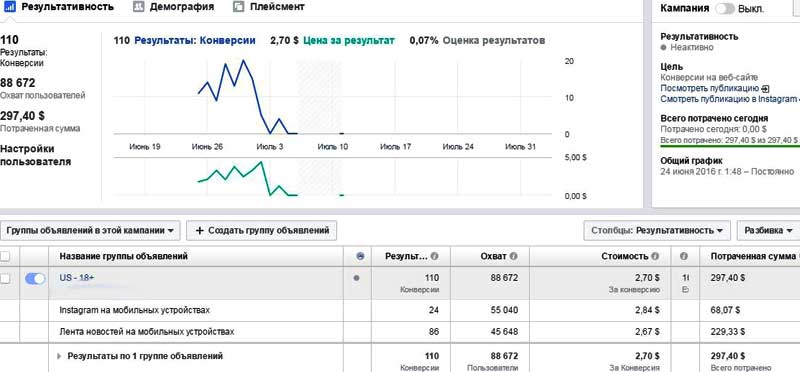Click Посмотреть публикацию link
This screenshot has height=372, width=800.
[x=710, y=89]
